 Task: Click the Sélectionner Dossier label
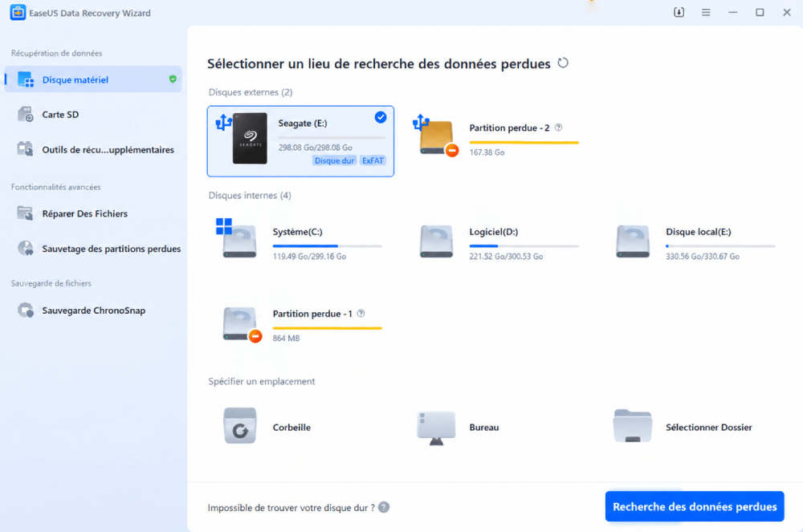[709, 427]
